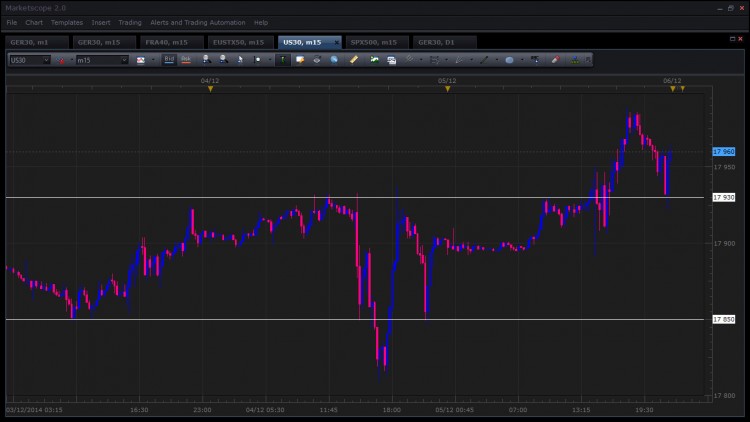Click the 18:00 time axis label

pyautogui.click(x=391, y=410)
